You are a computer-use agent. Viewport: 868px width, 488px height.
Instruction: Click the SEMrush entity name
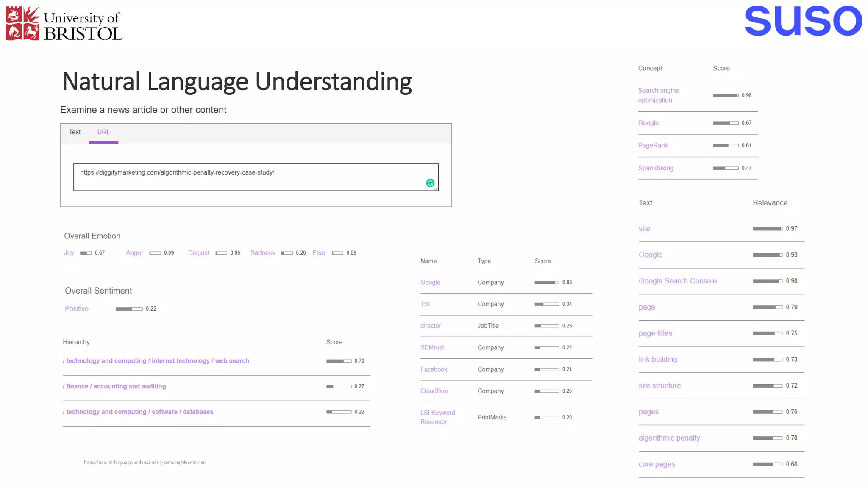433,348
